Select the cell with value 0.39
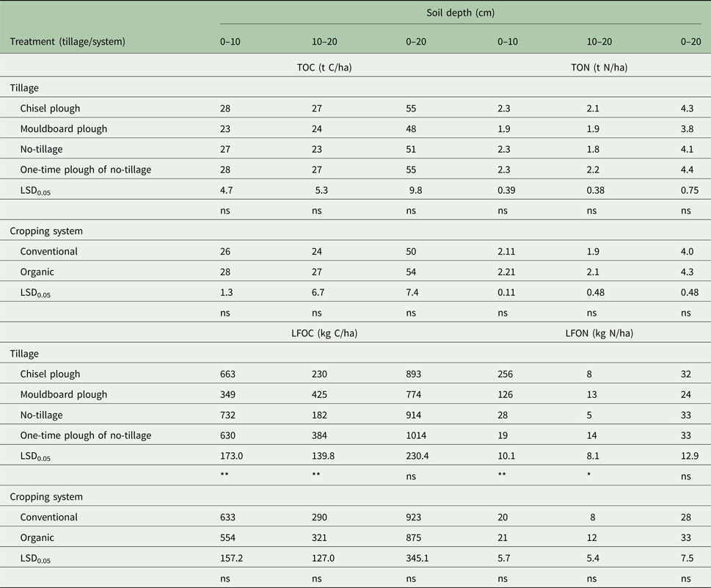 pyautogui.click(x=507, y=190)
